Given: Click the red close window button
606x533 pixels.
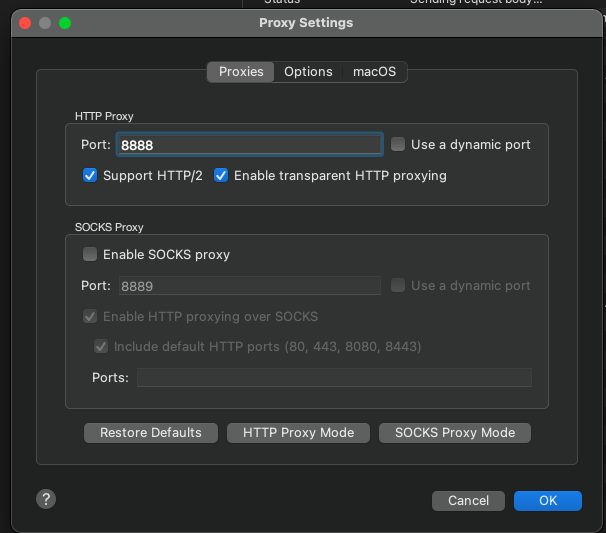Looking at the screenshot, I should point(25,23).
